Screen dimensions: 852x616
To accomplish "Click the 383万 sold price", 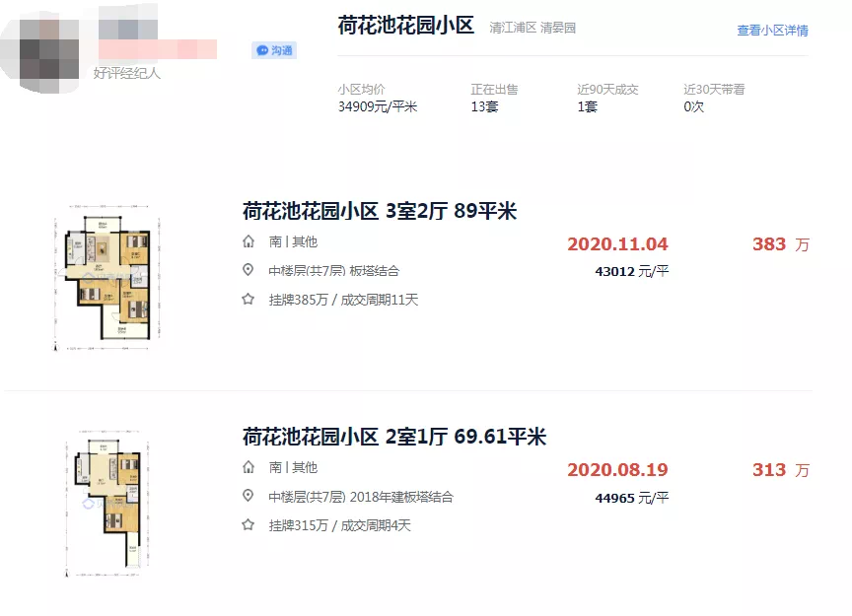I will [780, 244].
